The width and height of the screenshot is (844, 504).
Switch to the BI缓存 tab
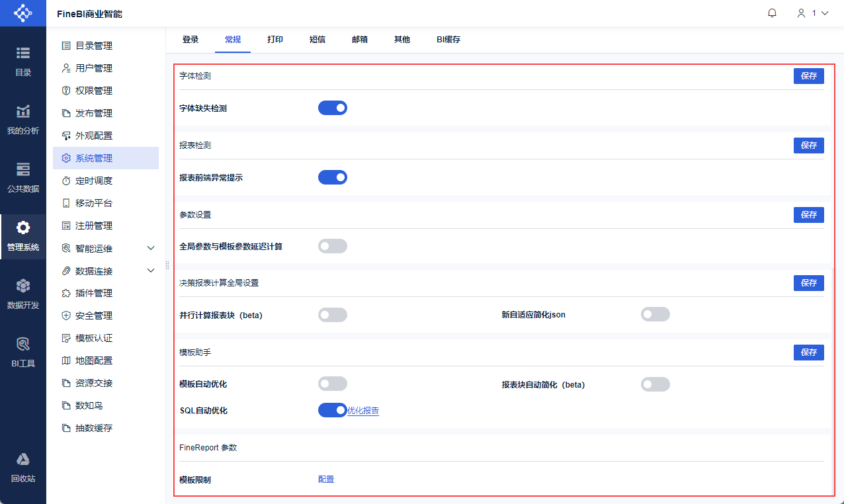(448, 40)
